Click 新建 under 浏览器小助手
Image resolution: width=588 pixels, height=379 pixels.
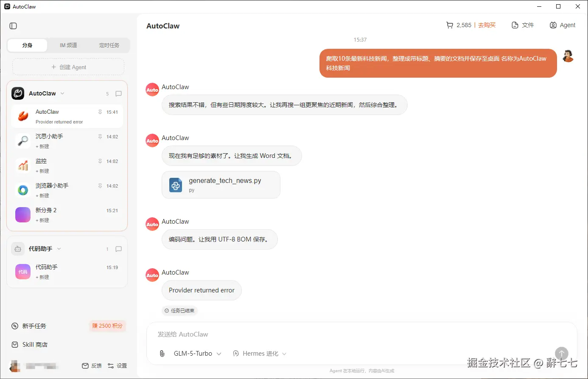coord(42,196)
